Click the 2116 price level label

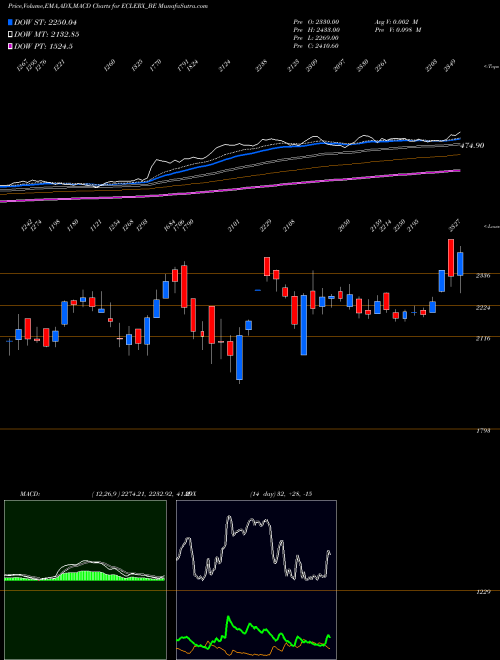click(483, 338)
